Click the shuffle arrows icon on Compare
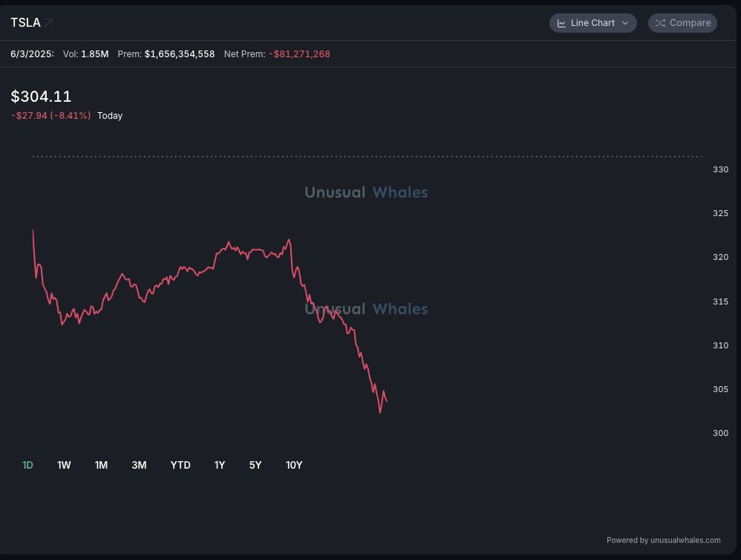 click(x=660, y=23)
